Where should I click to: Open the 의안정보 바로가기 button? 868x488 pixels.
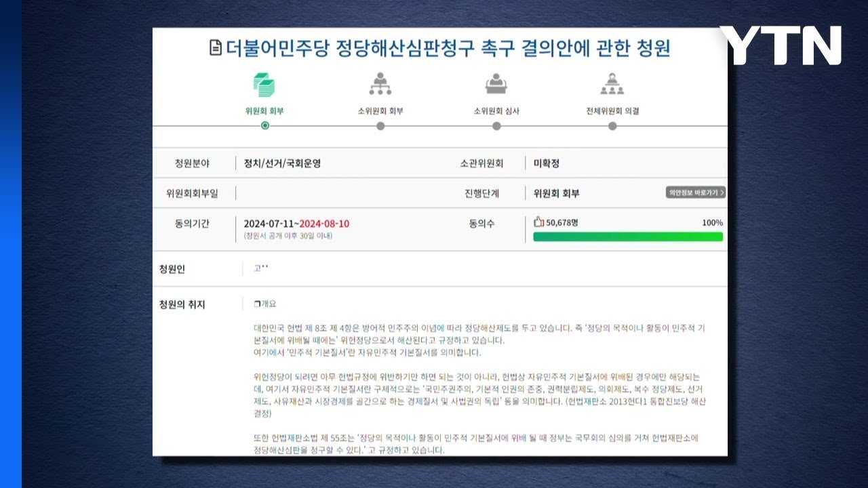point(696,192)
